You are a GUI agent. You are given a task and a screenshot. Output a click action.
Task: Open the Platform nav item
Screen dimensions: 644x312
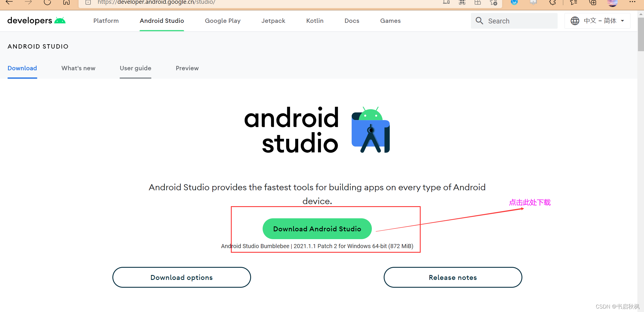coord(106,21)
